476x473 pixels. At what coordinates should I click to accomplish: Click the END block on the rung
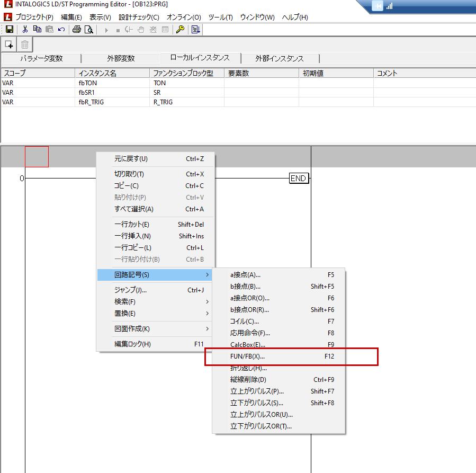pos(299,179)
